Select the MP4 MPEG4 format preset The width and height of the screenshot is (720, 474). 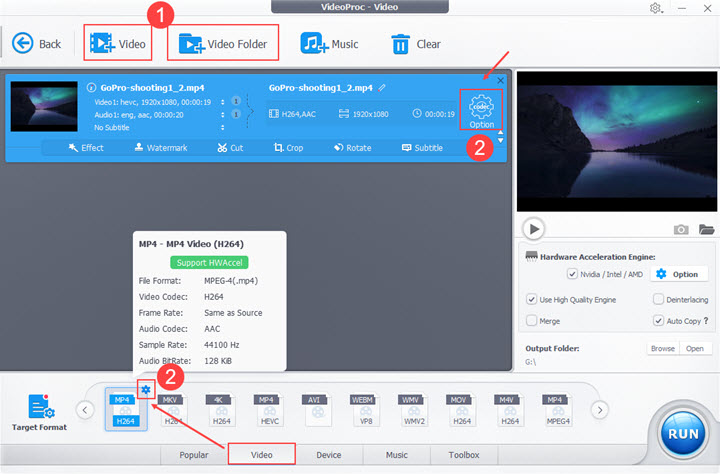click(558, 410)
